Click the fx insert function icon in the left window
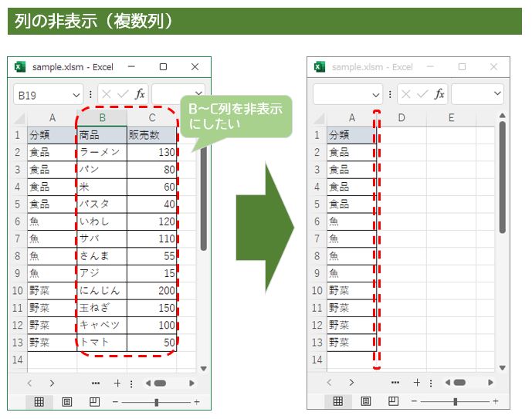 pos(140,94)
